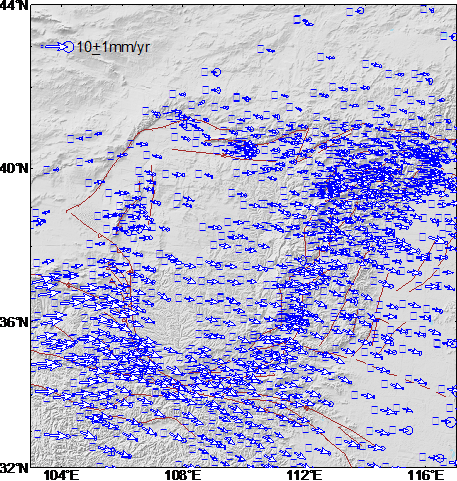The width and height of the screenshot is (457, 481).
Task: Click the circle on the fault near 112°E, 37.5°N
Action: (302, 261)
